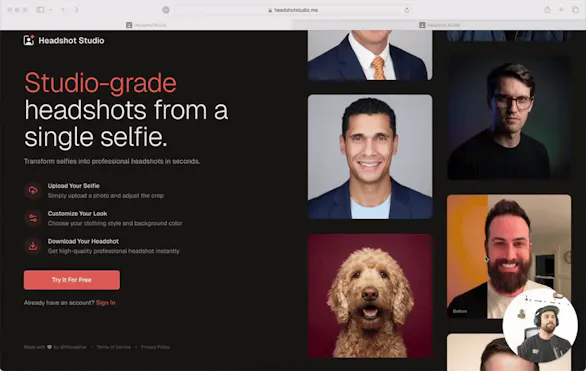Screen dimensions: 586x371
Task: Open the Sign In link
Action: (106, 303)
